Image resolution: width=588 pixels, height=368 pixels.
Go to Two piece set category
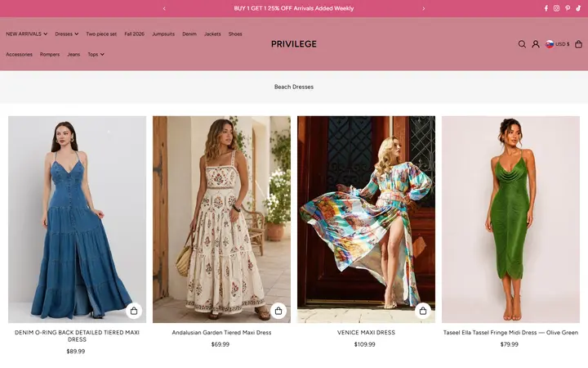101,34
